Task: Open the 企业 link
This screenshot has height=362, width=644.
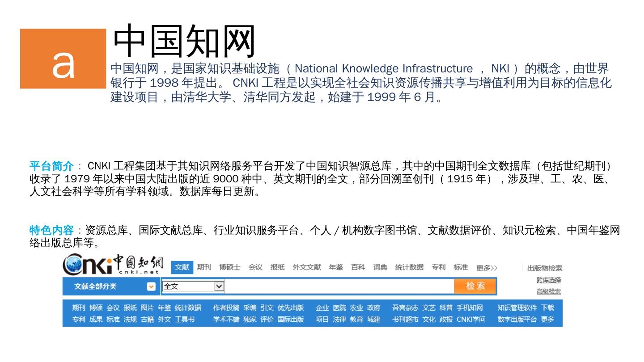Action: click(x=322, y=307)
